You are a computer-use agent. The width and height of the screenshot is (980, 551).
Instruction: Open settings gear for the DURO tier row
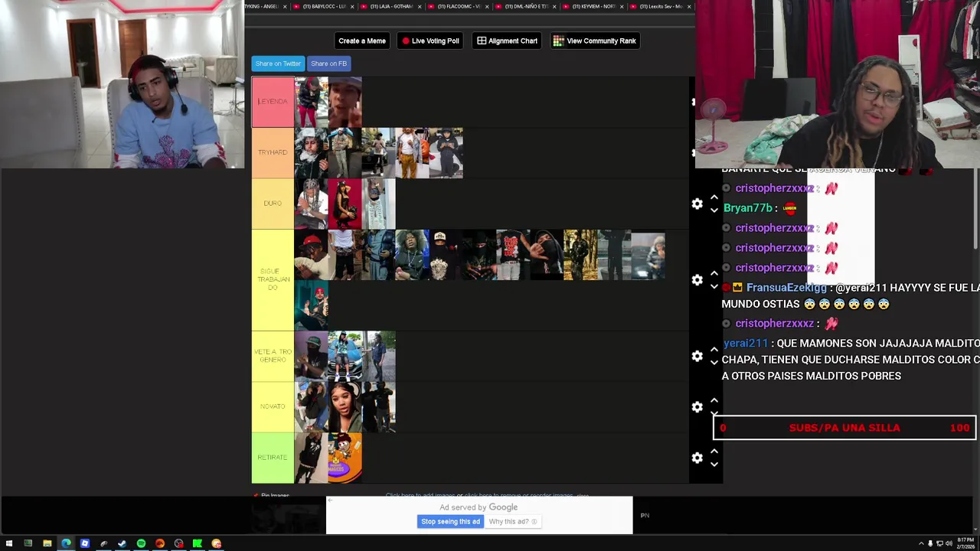pyautogui.click(x=697, y=204)
